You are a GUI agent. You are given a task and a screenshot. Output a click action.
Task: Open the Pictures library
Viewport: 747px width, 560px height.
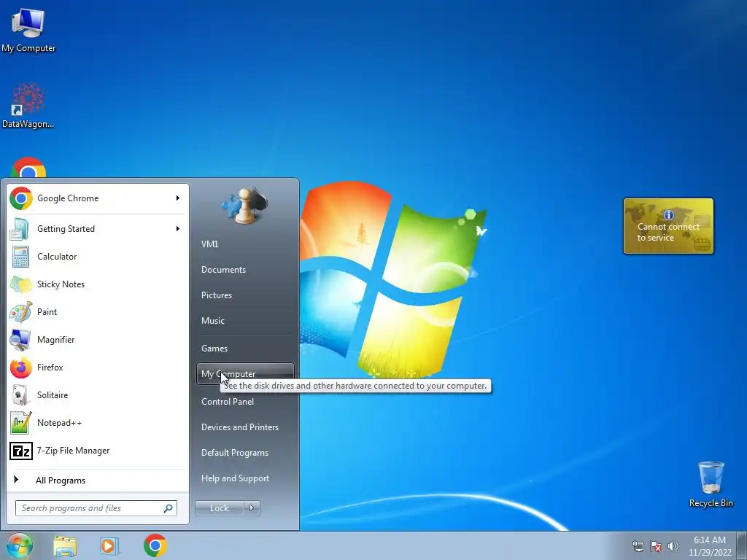point(216,295)
